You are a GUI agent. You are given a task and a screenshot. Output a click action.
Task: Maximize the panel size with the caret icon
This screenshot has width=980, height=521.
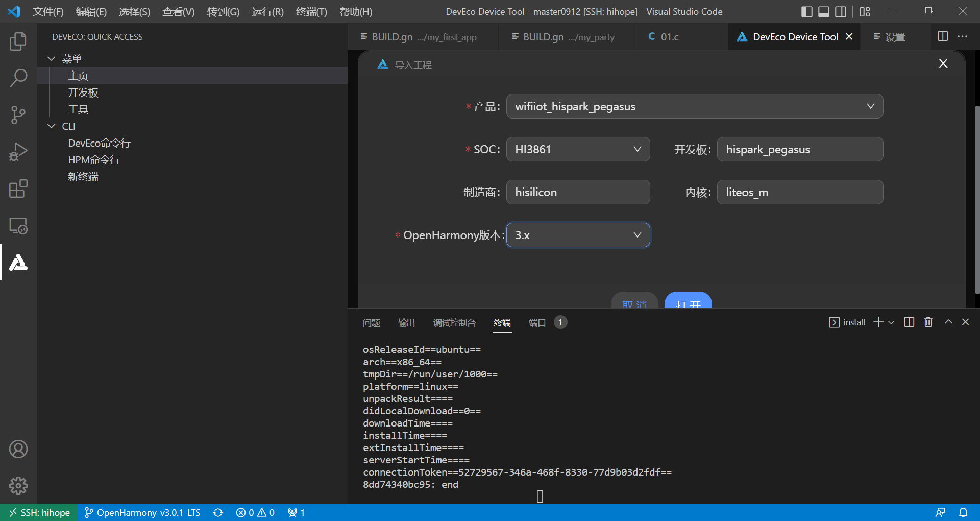click(948, 322)
